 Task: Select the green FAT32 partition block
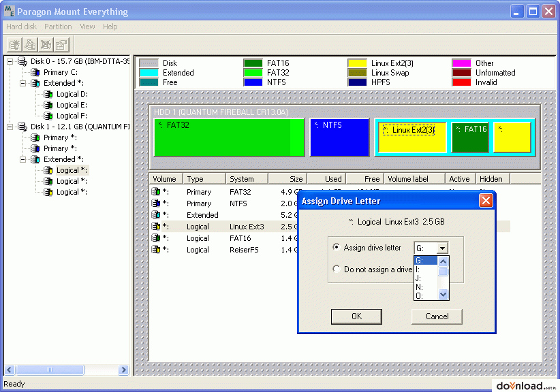tap(229, 137)
